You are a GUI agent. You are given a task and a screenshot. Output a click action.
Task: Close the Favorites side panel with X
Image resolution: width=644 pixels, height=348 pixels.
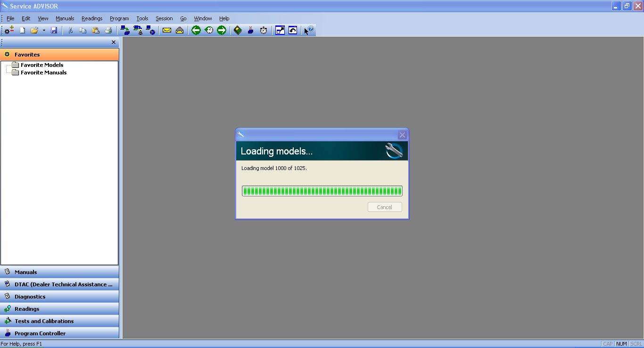[114, 42]
